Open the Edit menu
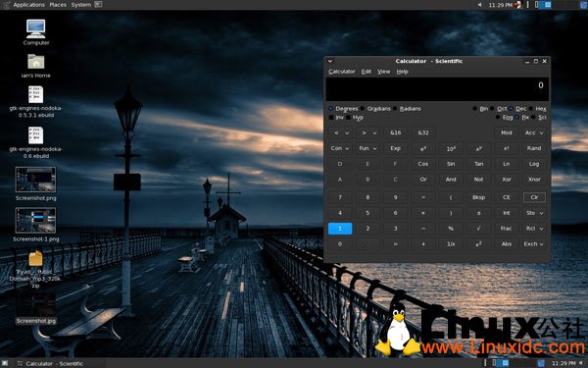588x368 pixels. (366, 72)
